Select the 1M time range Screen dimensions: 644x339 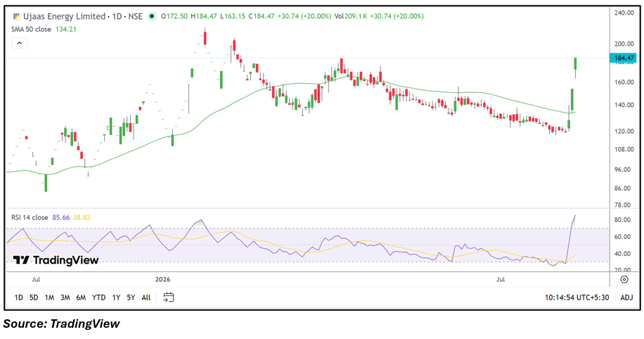[49, 298]
